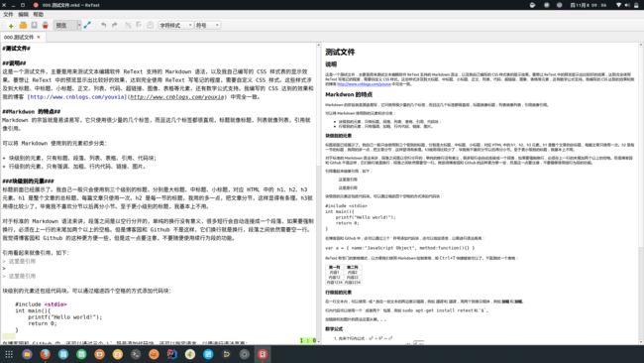Viewport: 644px width, 363px height.
Task: Open the green spreadsheet app in the dock
Action: click(81, 354)
